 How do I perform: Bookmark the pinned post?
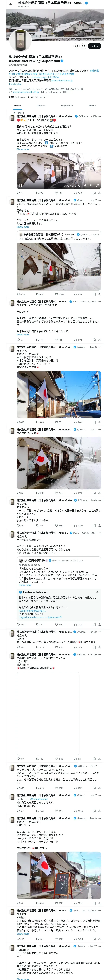95,193
